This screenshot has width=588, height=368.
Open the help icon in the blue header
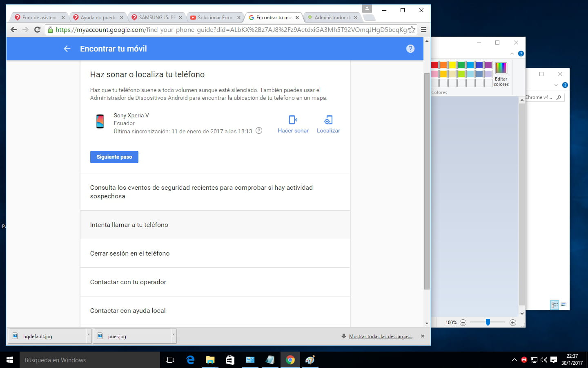pos(410,49)
